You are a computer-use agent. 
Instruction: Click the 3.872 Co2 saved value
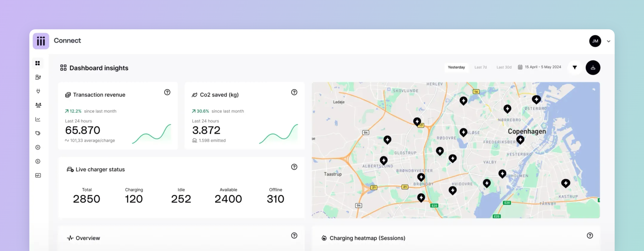[206, 130]
